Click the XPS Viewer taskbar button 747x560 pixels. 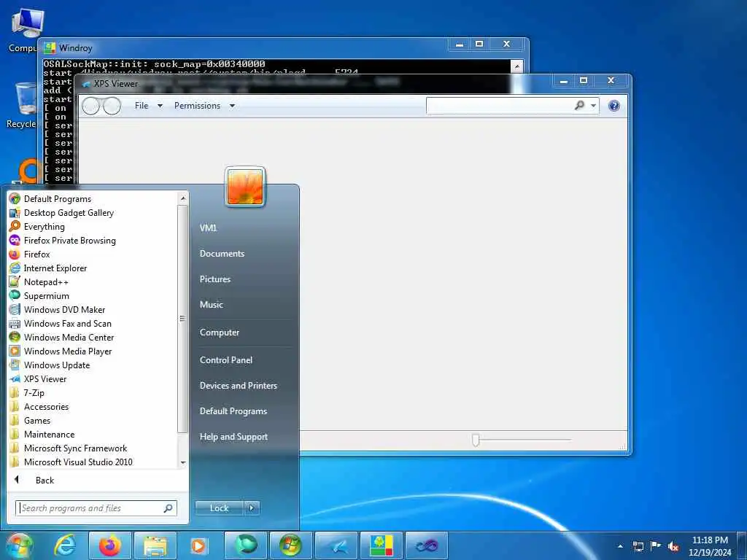coord(336,545)
